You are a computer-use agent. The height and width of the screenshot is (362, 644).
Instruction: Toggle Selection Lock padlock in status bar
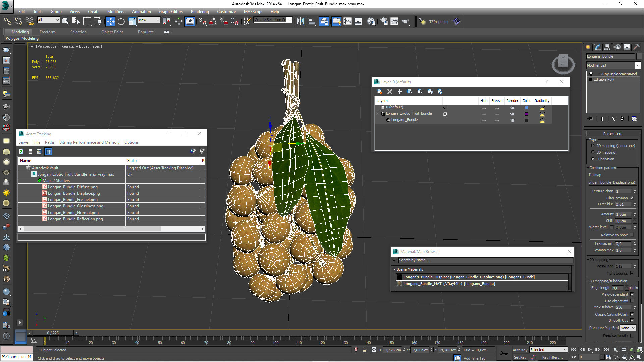pos(365,350)
